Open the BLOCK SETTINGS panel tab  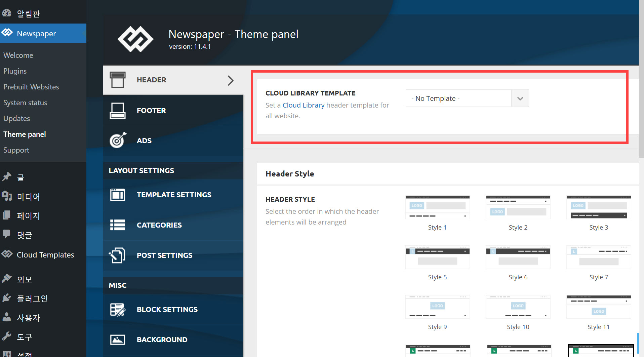point(173,310)
